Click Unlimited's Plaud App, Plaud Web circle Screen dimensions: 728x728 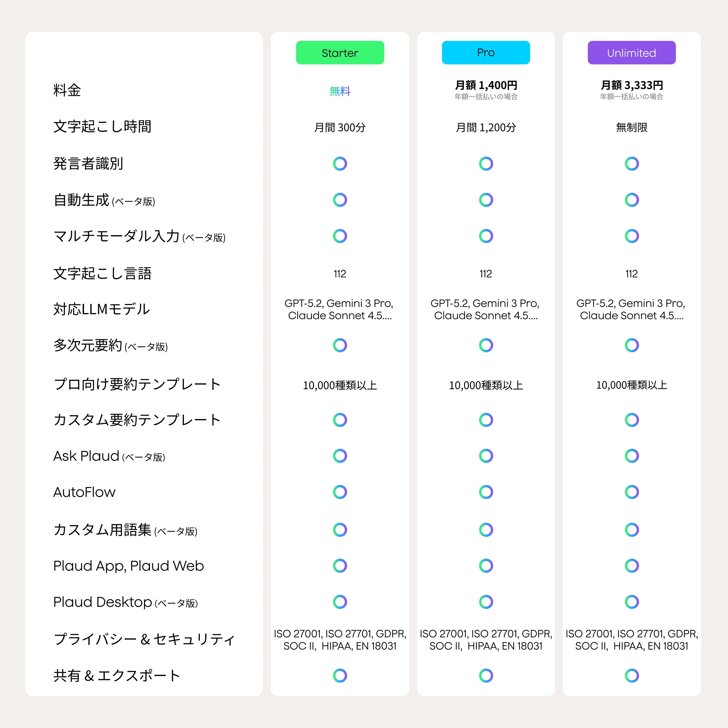(x=631, y=565)
